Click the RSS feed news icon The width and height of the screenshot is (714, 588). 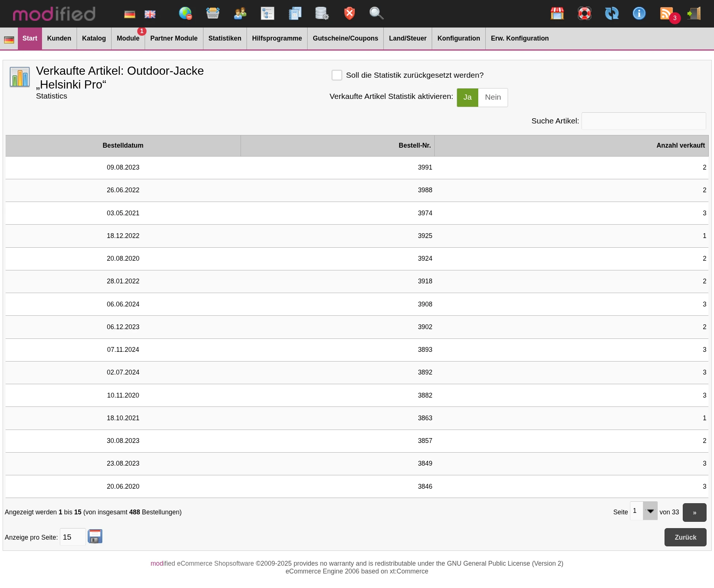click(x=666, y=13)
